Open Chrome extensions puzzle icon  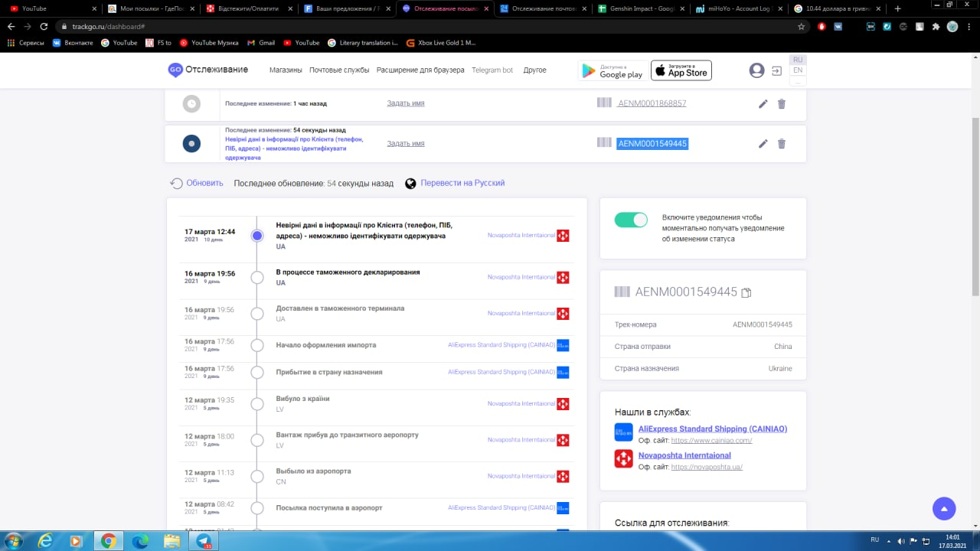pos(935,26)
